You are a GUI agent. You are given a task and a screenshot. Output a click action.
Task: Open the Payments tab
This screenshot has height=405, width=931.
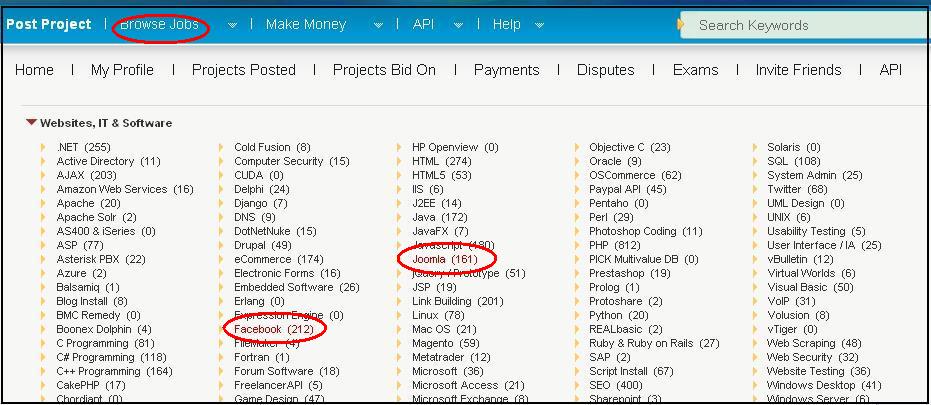(506, 70)
